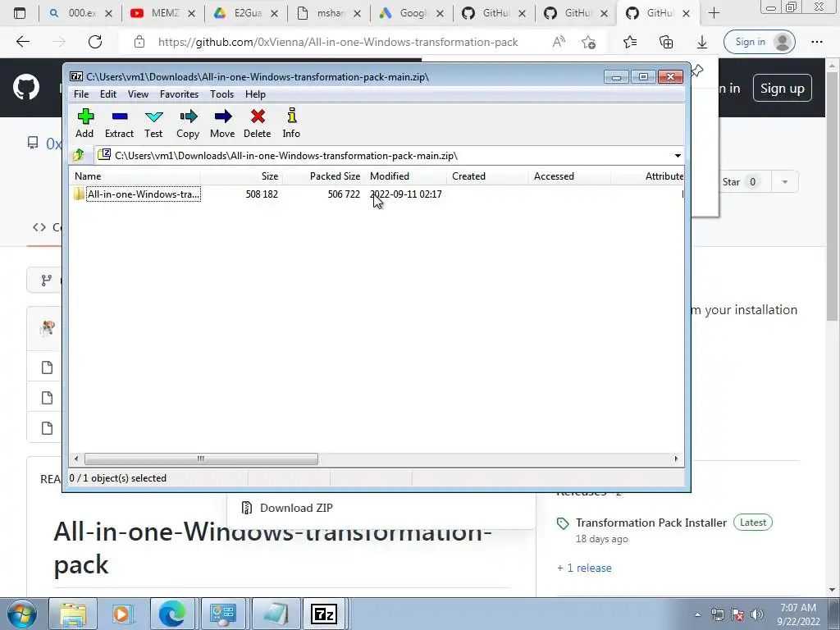Click the Edge icon in the taskbar
The image size is (840, 630).
172,614
